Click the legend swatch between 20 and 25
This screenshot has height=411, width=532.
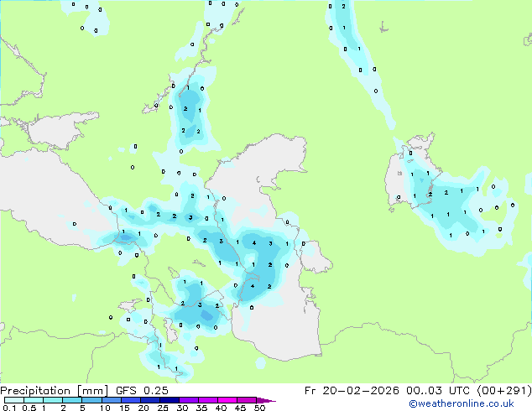pyautogui.click(x=150, y=400)
